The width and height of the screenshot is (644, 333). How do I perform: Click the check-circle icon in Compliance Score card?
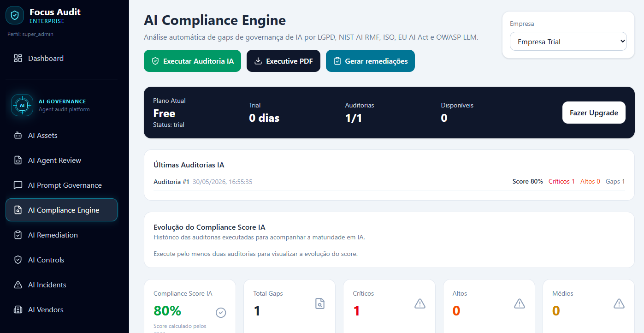tap(221, 313)
